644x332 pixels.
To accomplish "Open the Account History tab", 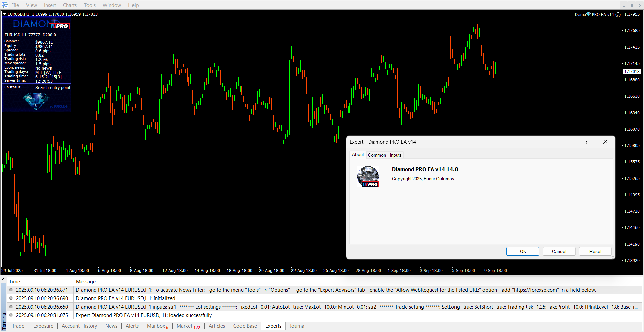I will 79,326.
